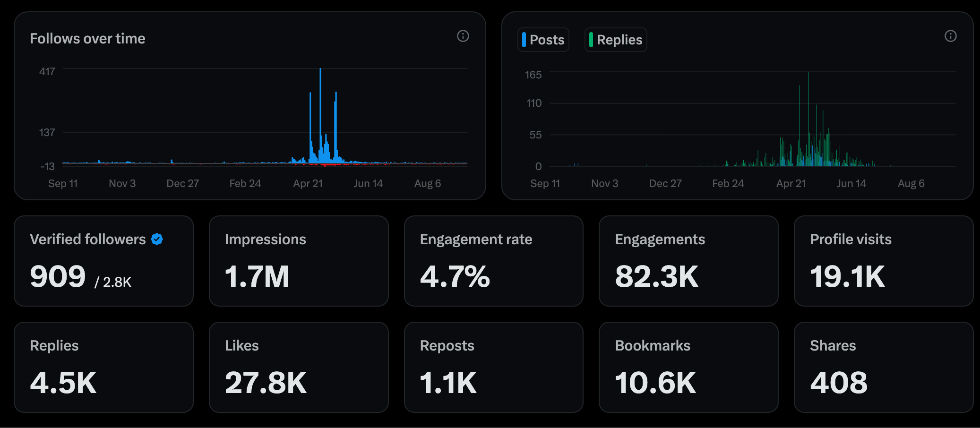Select the Likes metric card
Viewport: 980px width, 428px height.
(x=299, y=368)
